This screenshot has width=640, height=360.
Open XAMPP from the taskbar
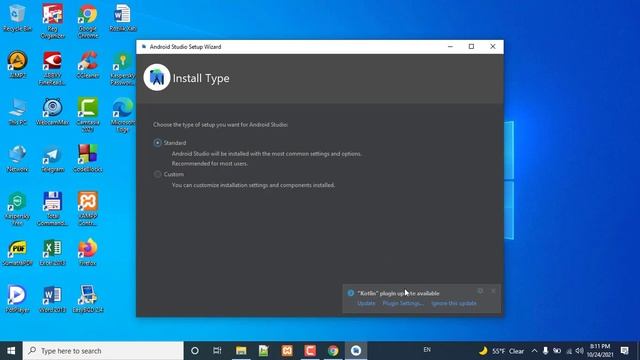coord(287,351)
